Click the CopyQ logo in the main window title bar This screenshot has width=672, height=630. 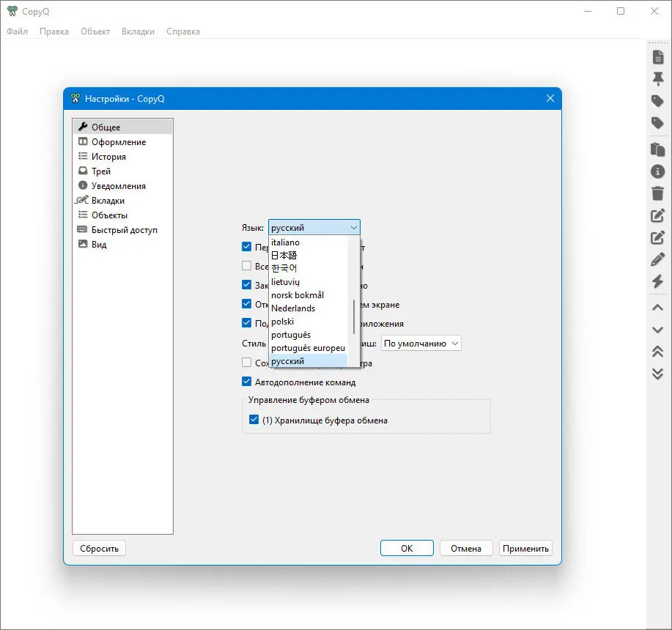click(12, 11)
